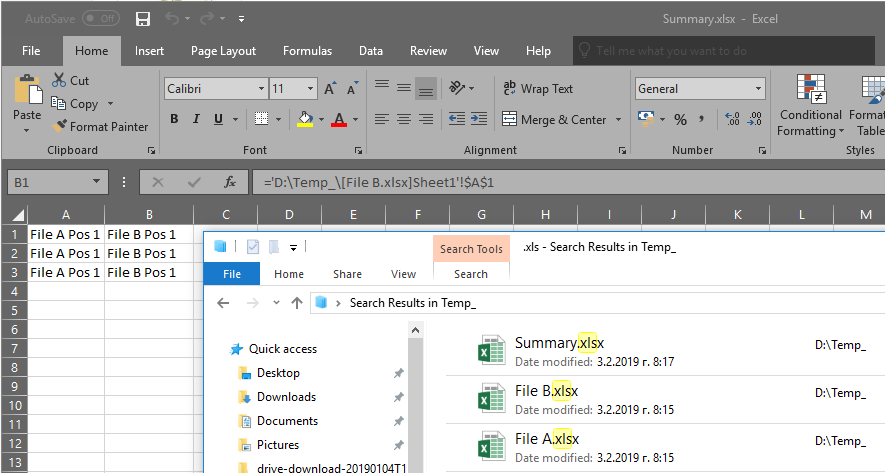Open the Name Box dropdown arrow
Viewport: 885px width, 473px height.
[x=97, y=182]
